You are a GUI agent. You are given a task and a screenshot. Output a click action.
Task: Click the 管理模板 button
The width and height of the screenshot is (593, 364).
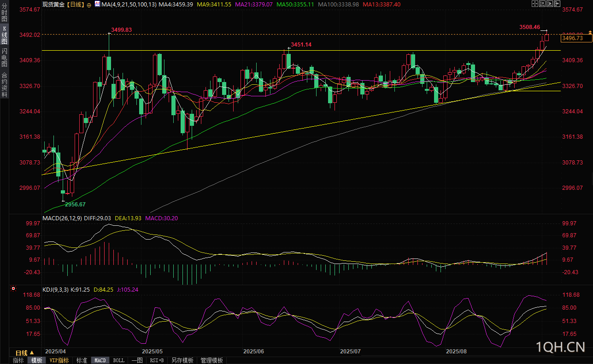point(211,360)
